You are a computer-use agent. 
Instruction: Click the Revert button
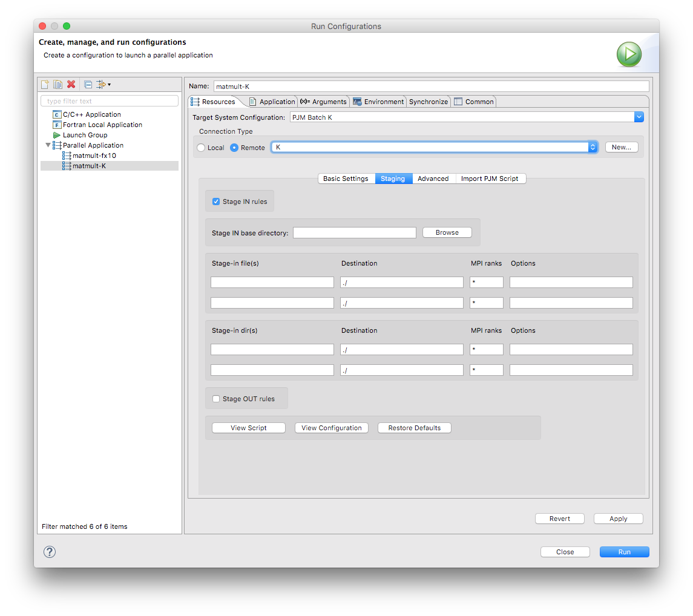click(x=559, y=519)
